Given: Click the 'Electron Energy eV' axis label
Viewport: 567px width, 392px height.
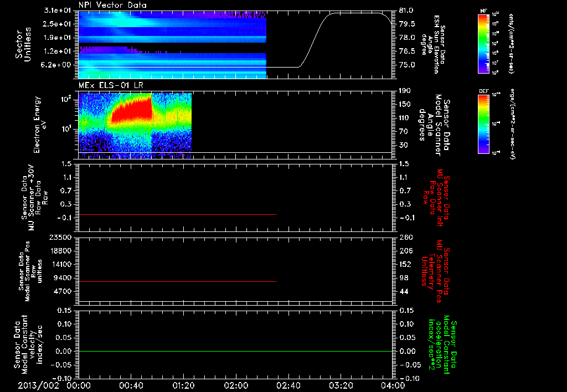Looking at the screenshot, I should point(40,125).
